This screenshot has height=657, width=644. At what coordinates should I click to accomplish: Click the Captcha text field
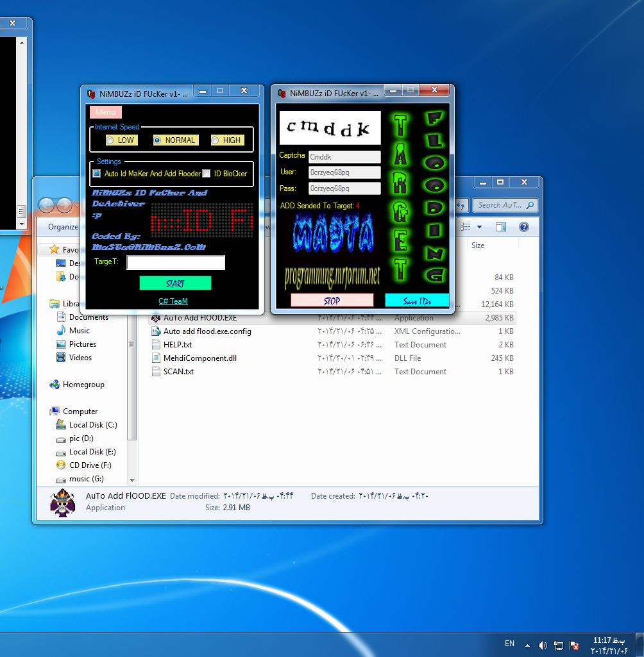pyautogui.click(x=344, y=156)
